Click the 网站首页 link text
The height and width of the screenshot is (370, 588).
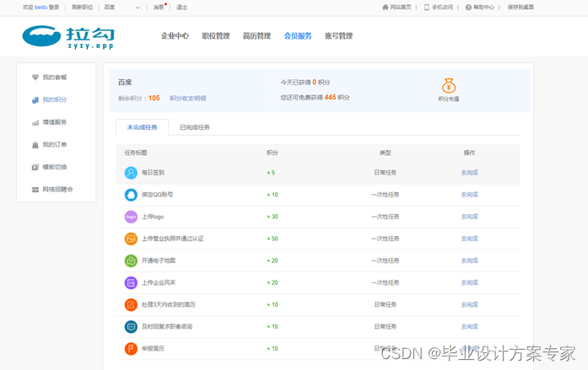point(401,7)
